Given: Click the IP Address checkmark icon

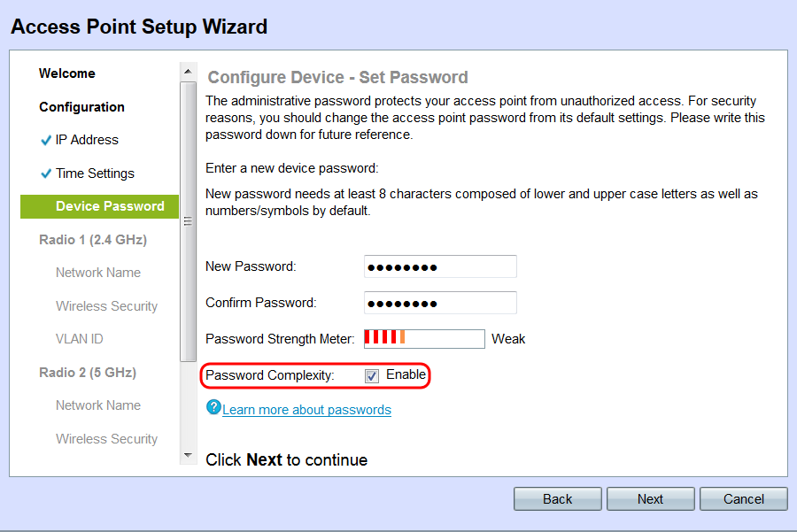Looking at the screenshot, I should coord(46,141).
